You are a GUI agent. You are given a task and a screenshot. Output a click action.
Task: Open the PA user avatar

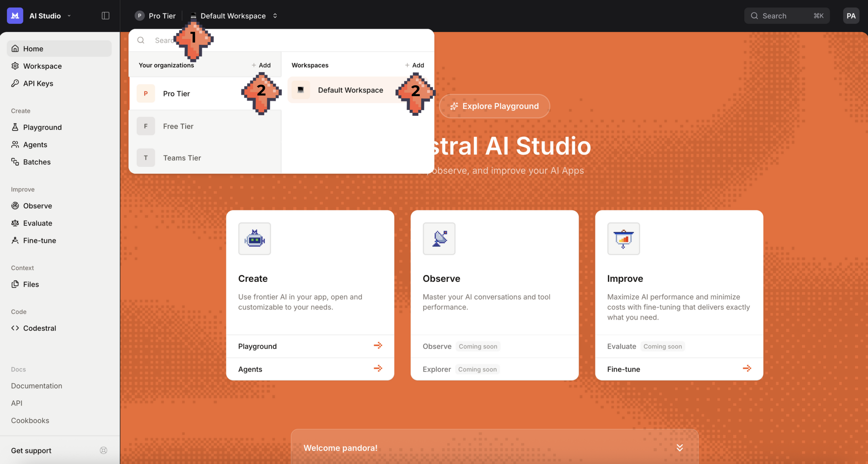[x=850, y=15]
